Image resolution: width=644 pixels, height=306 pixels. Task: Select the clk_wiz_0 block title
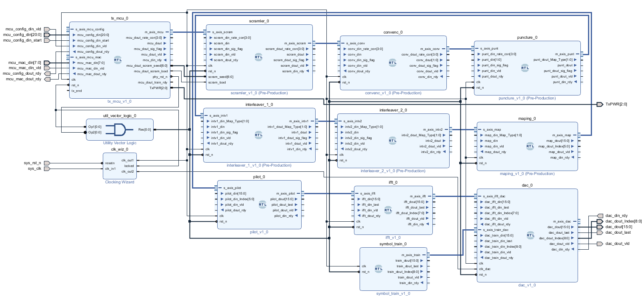click(120, 149)
